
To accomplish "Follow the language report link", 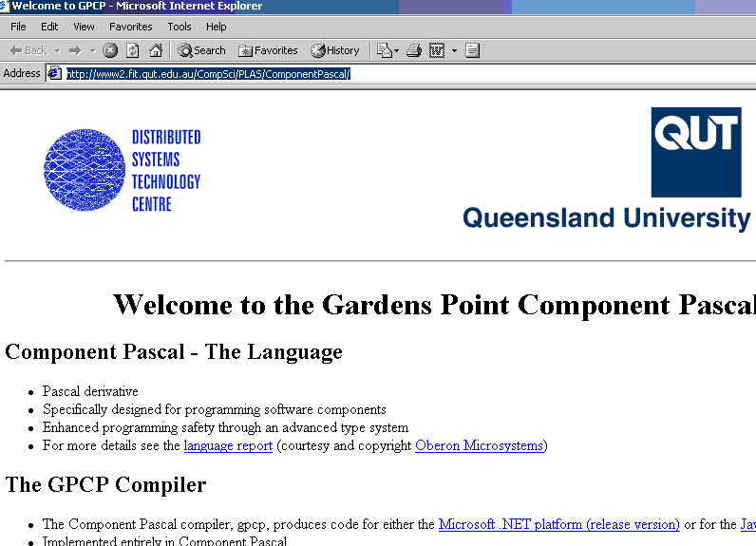I will 228,445.
